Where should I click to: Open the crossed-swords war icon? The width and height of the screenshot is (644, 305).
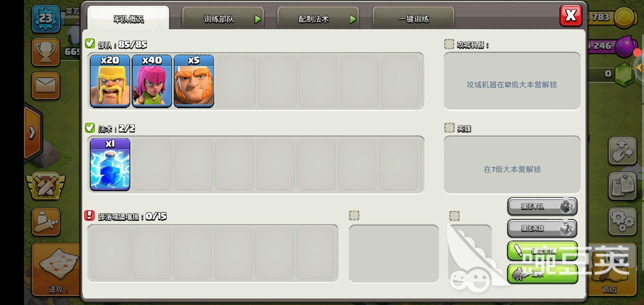point(45,186)
